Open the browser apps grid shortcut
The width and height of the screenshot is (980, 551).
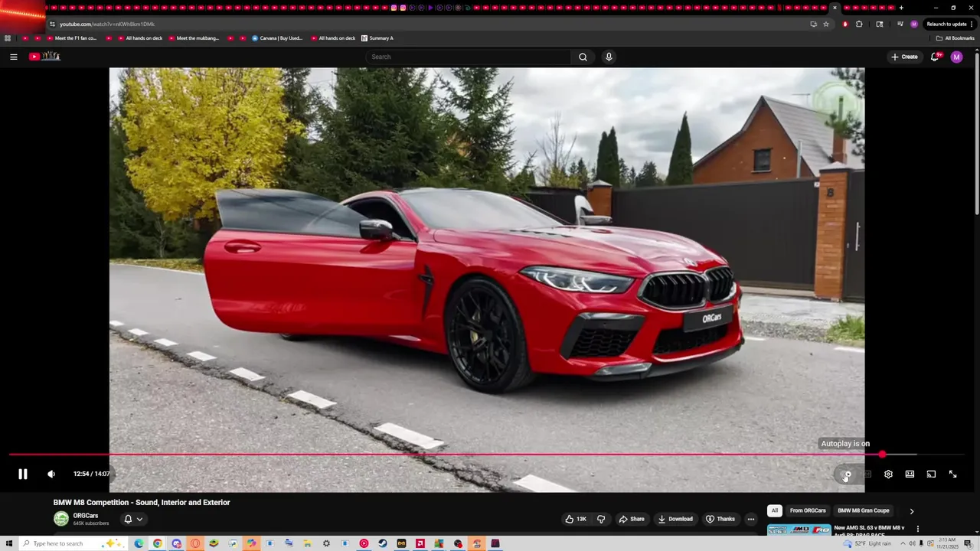click(8, 38)
